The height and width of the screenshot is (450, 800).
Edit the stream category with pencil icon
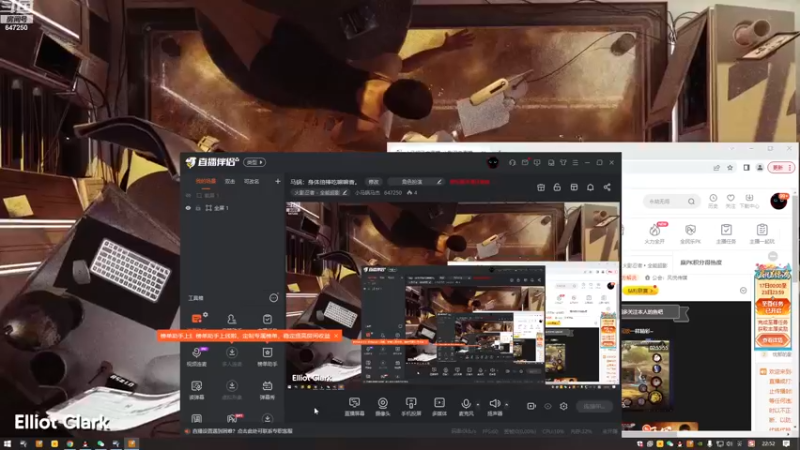[x=439, y=182]
